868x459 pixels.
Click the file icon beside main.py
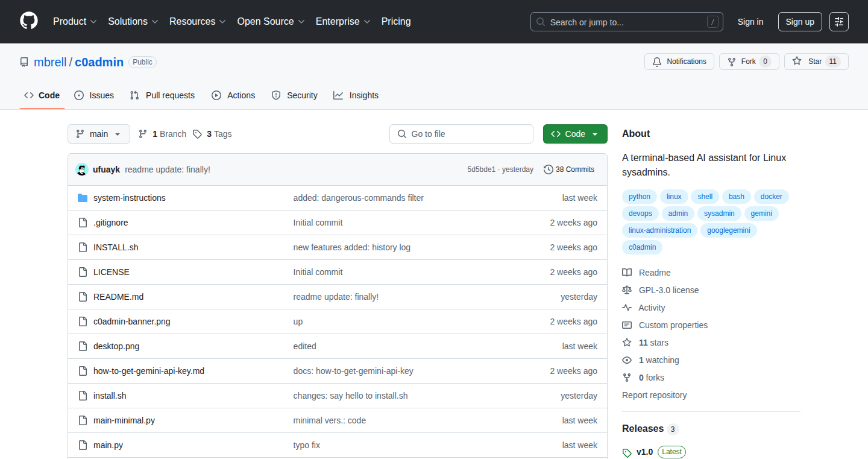[83, 445]
